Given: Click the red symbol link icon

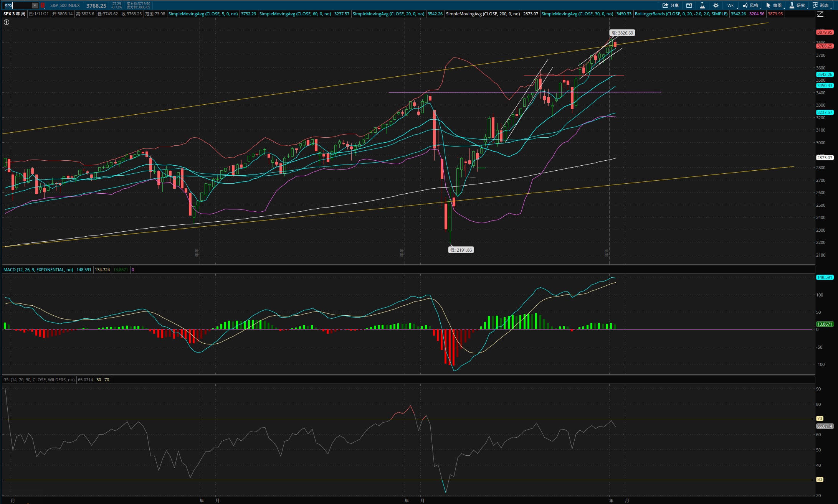Looking at the screenshot, I should point(43,5).
